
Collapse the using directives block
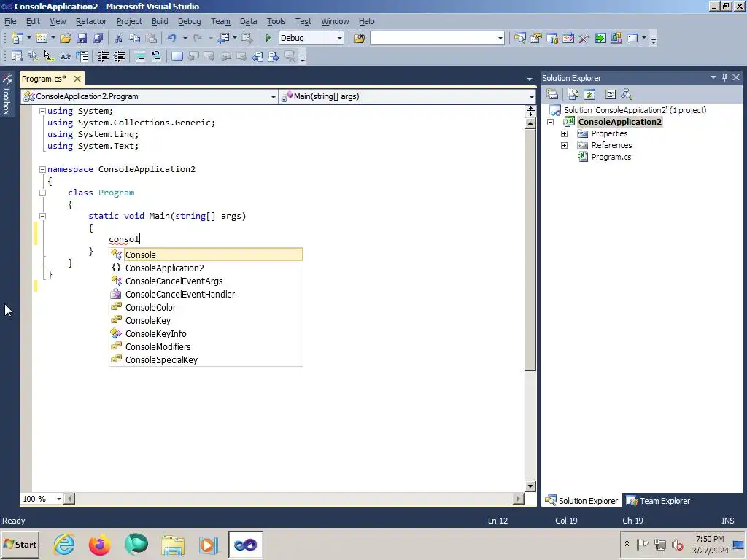click(42, 111)
